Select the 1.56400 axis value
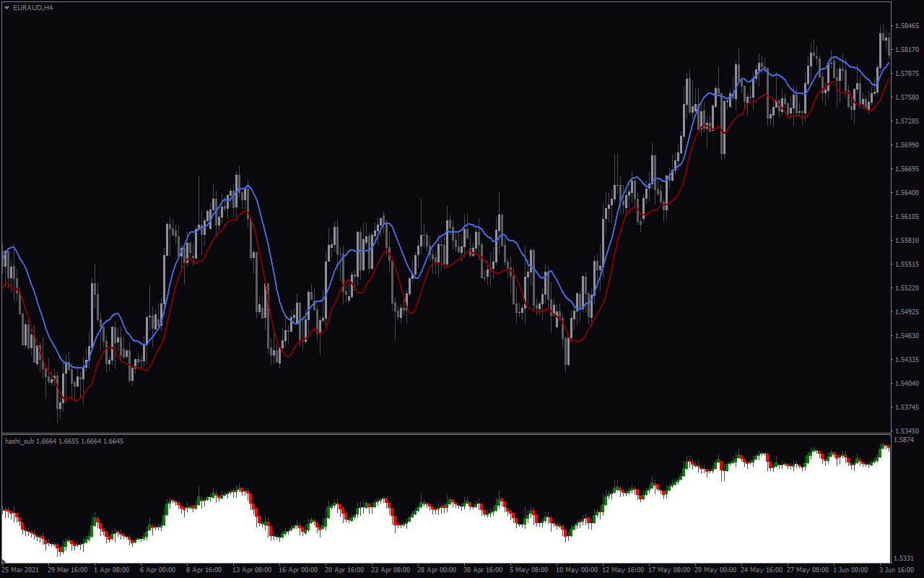Image resolution: width=924 pixels, height=578 pixels. pos(906,193)
